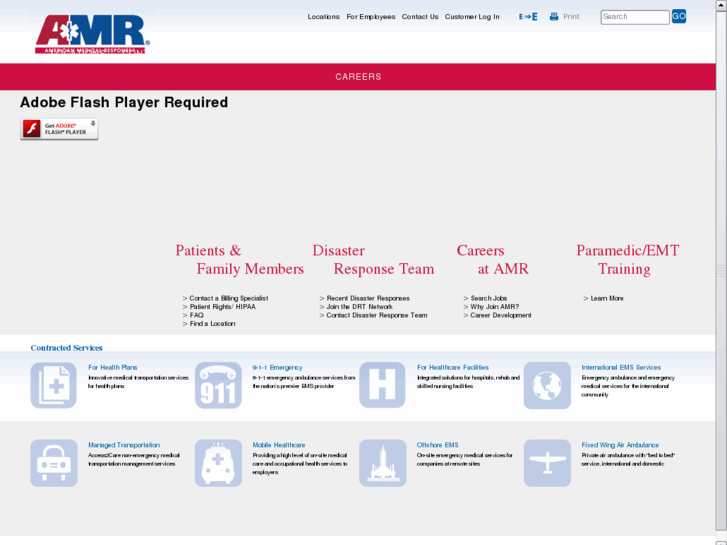
Task: Click Contact a Billing Specialist
Action: coord(229,298)
